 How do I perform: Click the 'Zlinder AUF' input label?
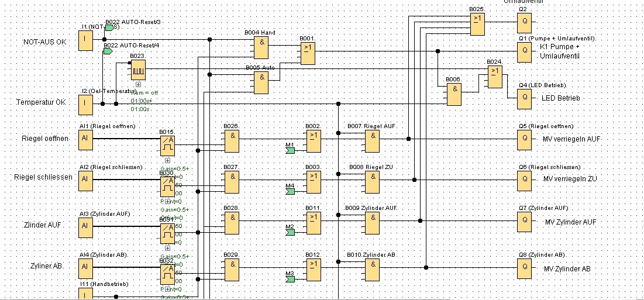coord(43,225)
